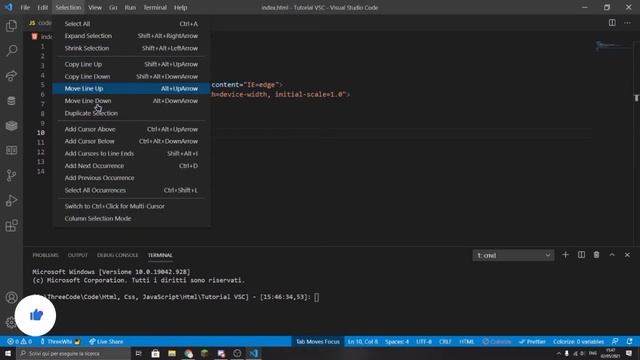Click the notifications bell in status bar

tap(630, 342)
